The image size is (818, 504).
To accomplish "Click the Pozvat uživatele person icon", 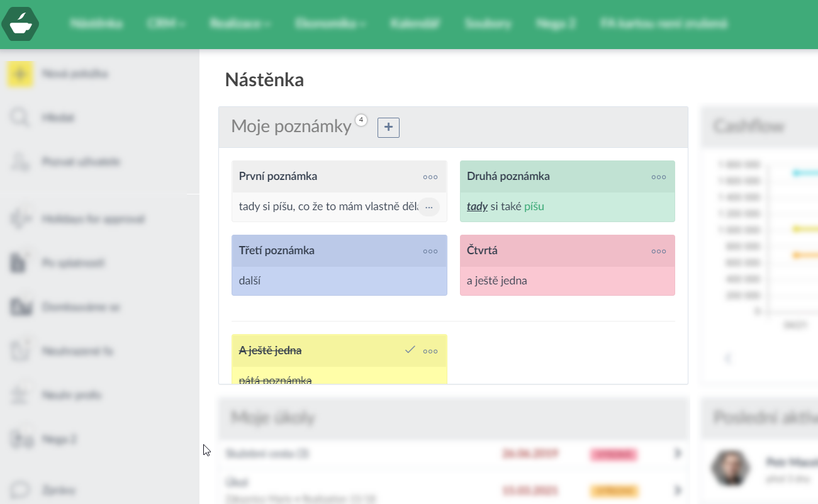I will [x=20, y=162].
